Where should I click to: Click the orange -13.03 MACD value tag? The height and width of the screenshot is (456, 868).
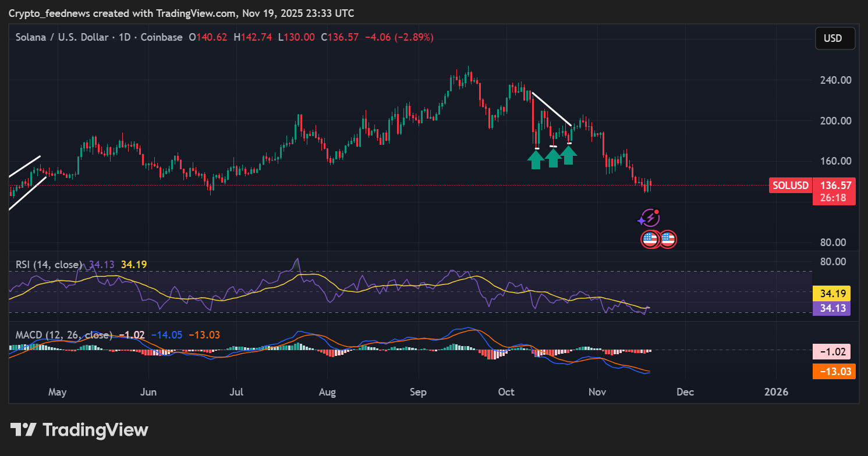[835, 372]
